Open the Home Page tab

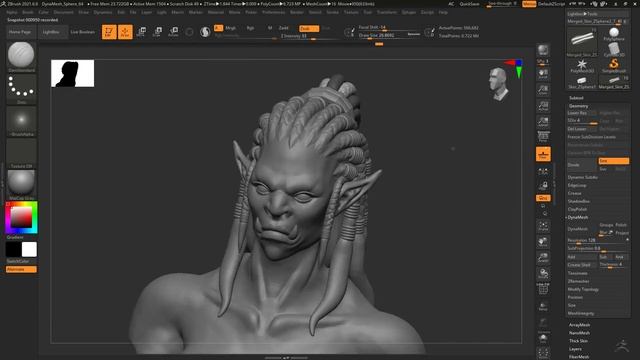[x=20, y=32]
